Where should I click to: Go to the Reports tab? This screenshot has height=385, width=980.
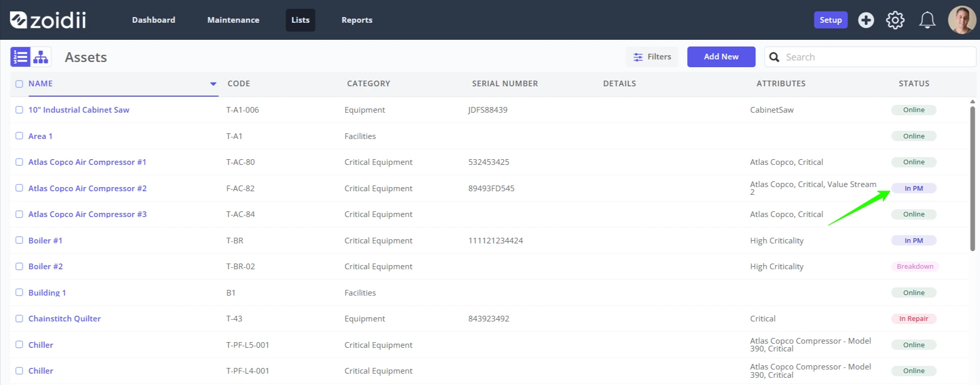coord(357,20)
